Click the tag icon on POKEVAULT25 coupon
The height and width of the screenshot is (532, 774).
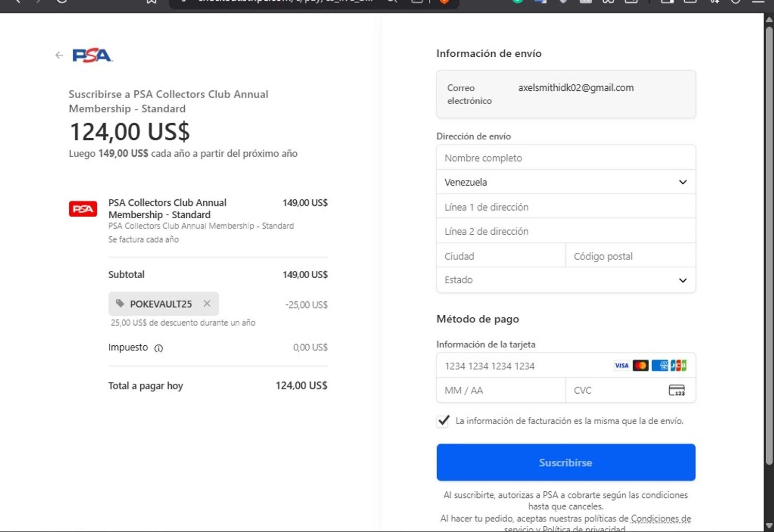pos(120,303)
